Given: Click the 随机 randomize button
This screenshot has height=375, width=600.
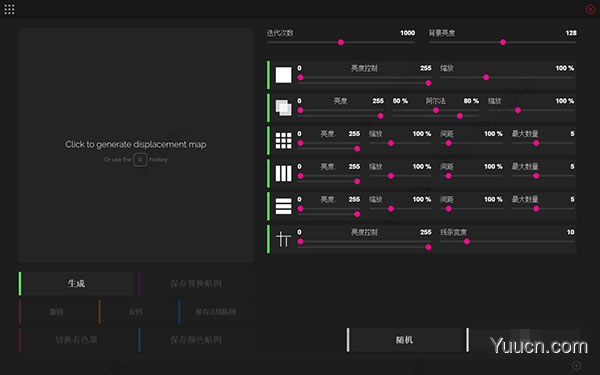Looking at the screenshot, I should click(404, 339).
